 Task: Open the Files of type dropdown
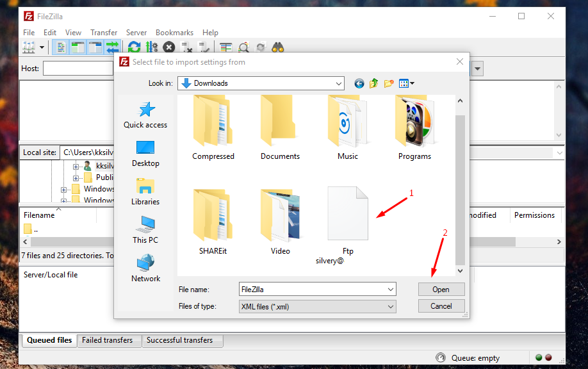(x=317, y=306)
